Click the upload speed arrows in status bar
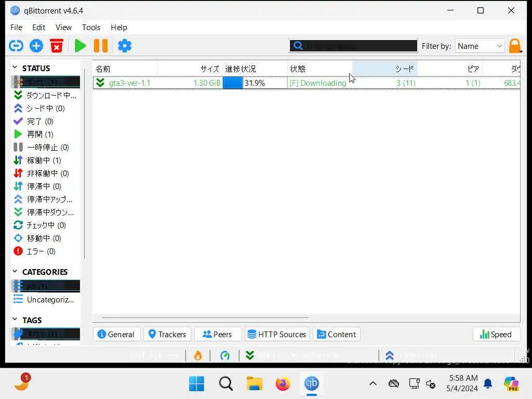This screenshot has width=532, height=399. tap(390, 355)
